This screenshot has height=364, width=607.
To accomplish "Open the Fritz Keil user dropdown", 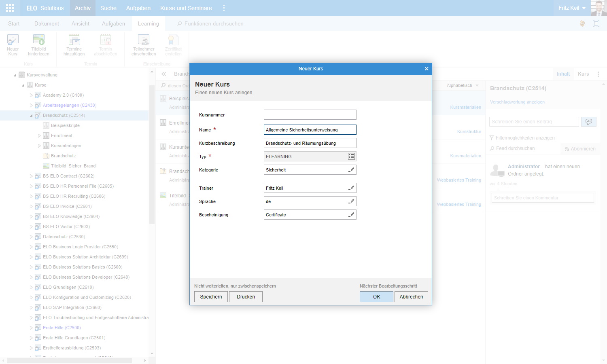I will coord(572,8).
